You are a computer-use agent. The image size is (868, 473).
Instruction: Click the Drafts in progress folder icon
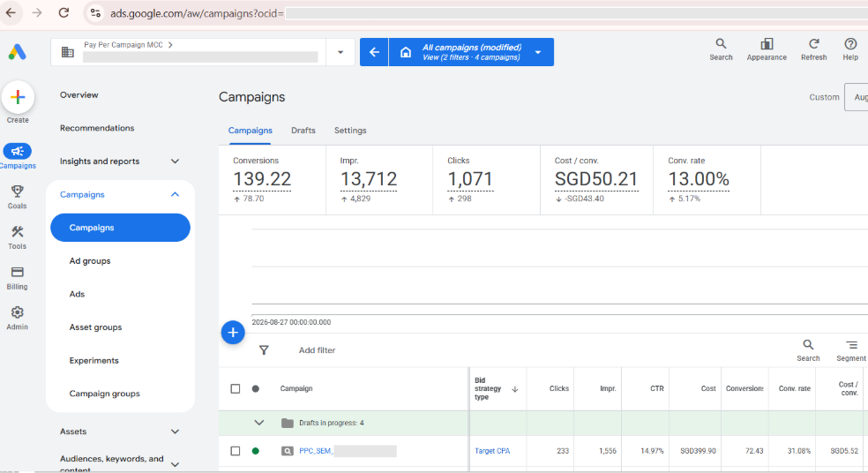click(288, 424)
